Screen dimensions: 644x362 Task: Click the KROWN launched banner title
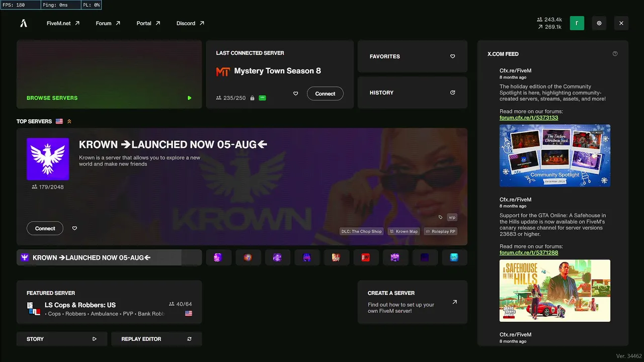coord(173,145)
